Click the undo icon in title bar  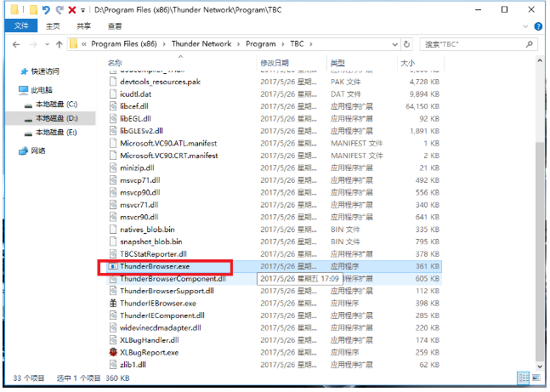coord(46,10)
